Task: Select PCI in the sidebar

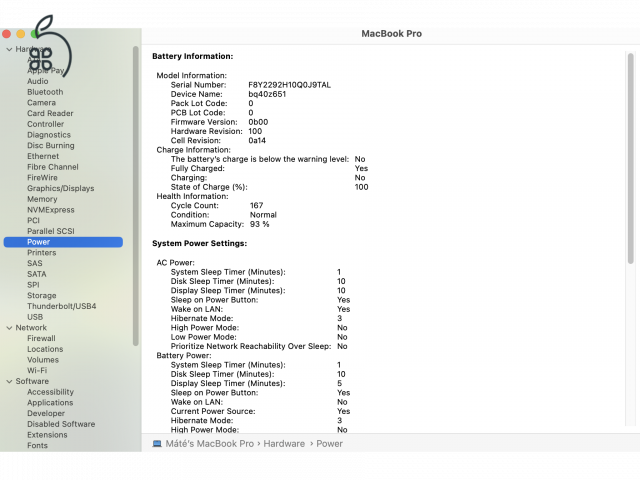Action: pyautogui.click(x=33, y=220)
